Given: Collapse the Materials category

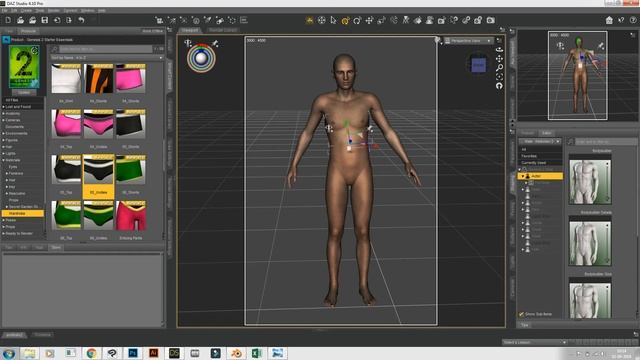Looking at the screenshot, I should [x=4, y=160].
